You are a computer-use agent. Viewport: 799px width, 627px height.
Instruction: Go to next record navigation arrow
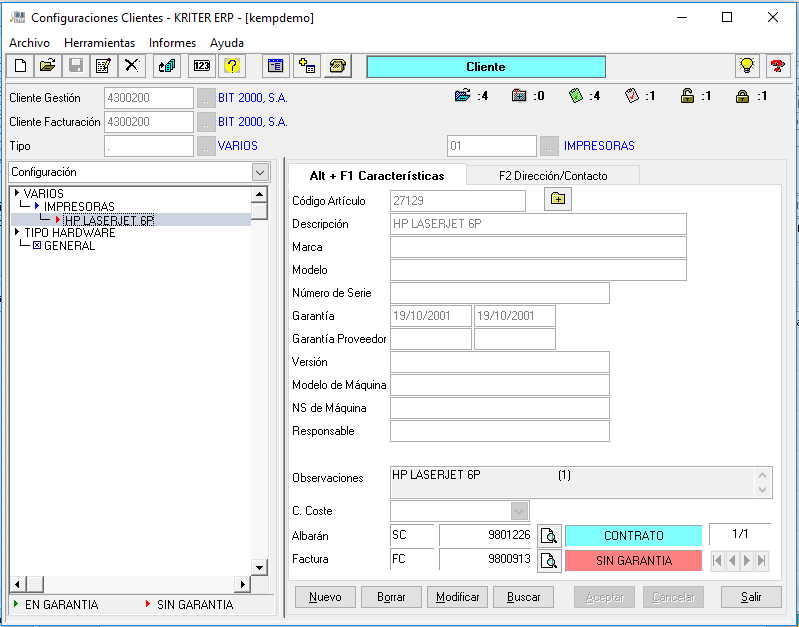click(x=747, y=561)
